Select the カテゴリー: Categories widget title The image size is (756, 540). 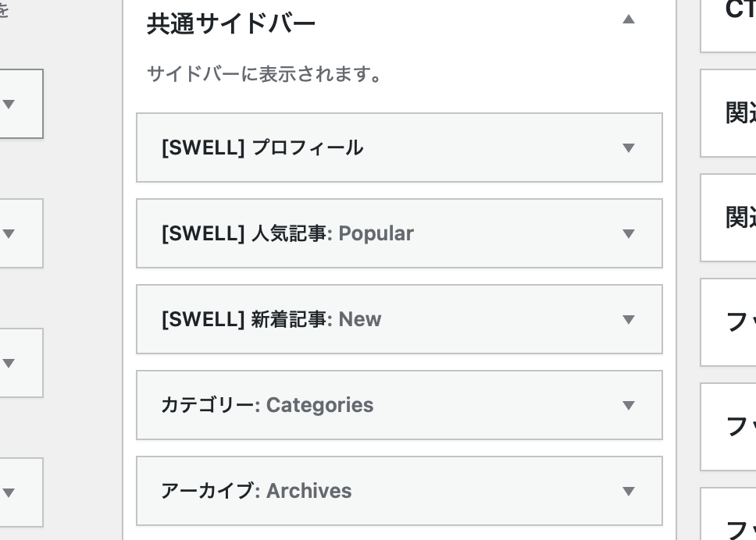(x=267, y=406)
